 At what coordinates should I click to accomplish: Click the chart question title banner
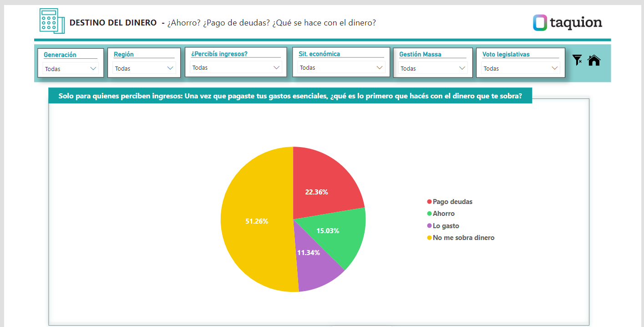(290, 96)
